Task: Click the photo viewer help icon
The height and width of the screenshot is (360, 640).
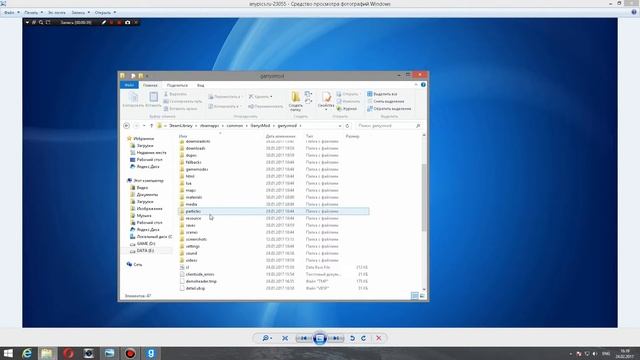Action: pos(634,12)
